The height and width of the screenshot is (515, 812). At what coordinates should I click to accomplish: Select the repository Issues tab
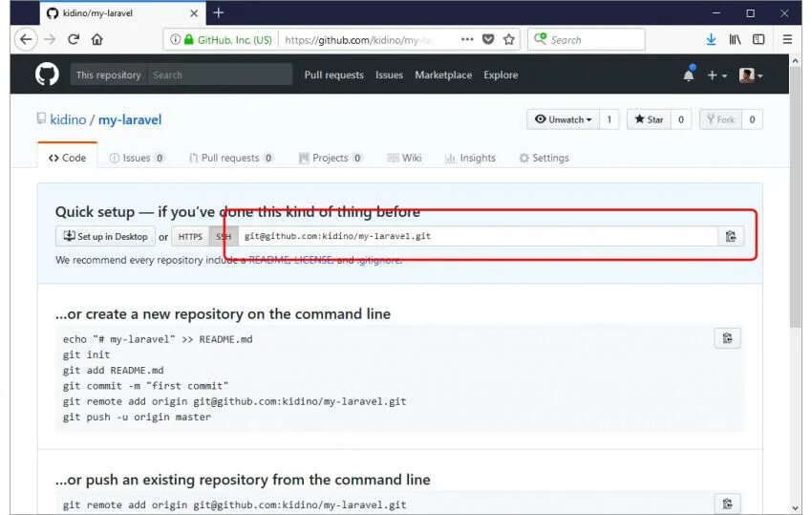pos(138,158)
